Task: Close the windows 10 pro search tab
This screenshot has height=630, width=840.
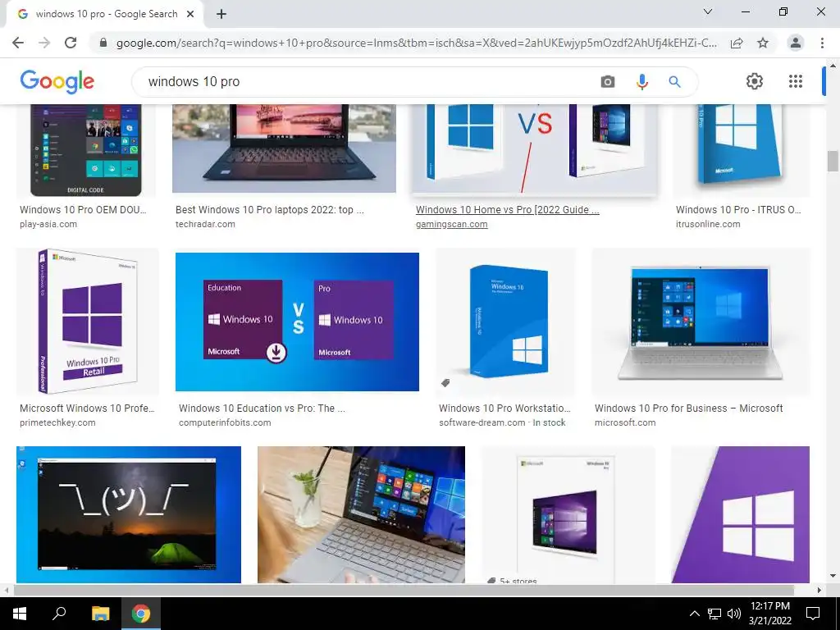Action: (x=190, y=14)
